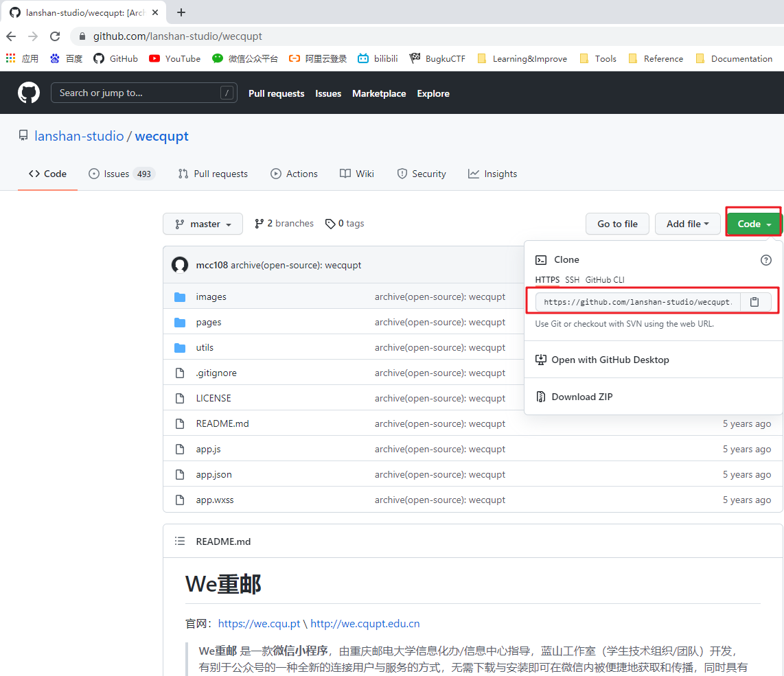The width and height of the screenshot is (784, 676).
Task: Click the .gitignore file icon
Action: pyautogui.click(x=180, y=373)
